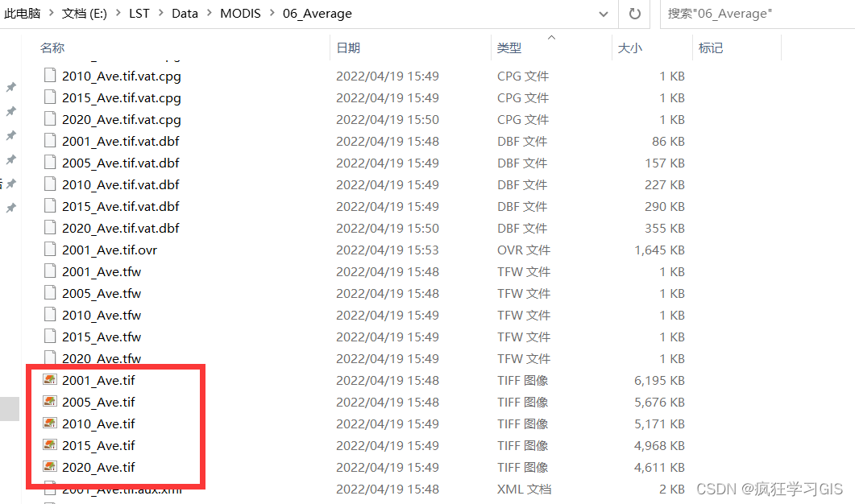The width and height of the screenshot is (855, 504).
Task: Select file icon of 2005_Ave.tfw
Action: [x=50, y=293]
